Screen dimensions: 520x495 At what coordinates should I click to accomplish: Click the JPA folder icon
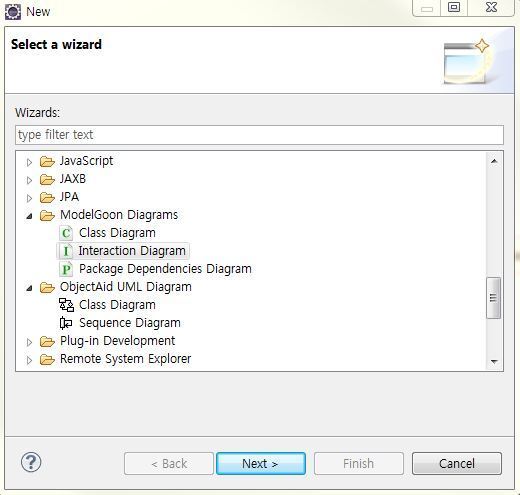pos(47,198)
